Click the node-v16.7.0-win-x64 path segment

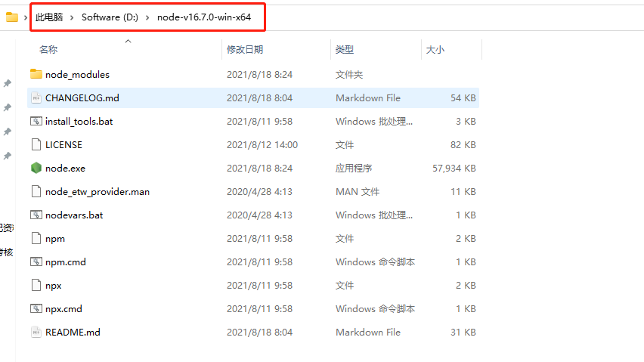click(x=204, y=17)
